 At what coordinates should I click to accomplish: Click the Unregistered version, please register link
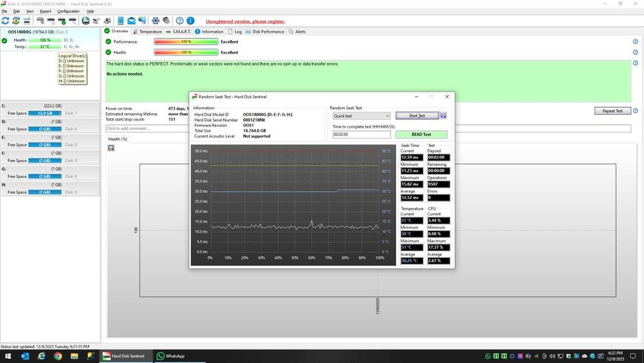245,21
